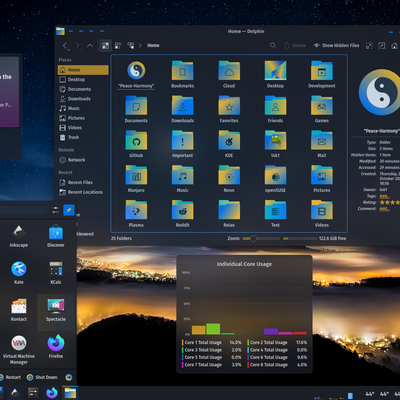This screenshot has width=400, height=400.
Task: Launch Kate from application menu
Action: (19, 273)
